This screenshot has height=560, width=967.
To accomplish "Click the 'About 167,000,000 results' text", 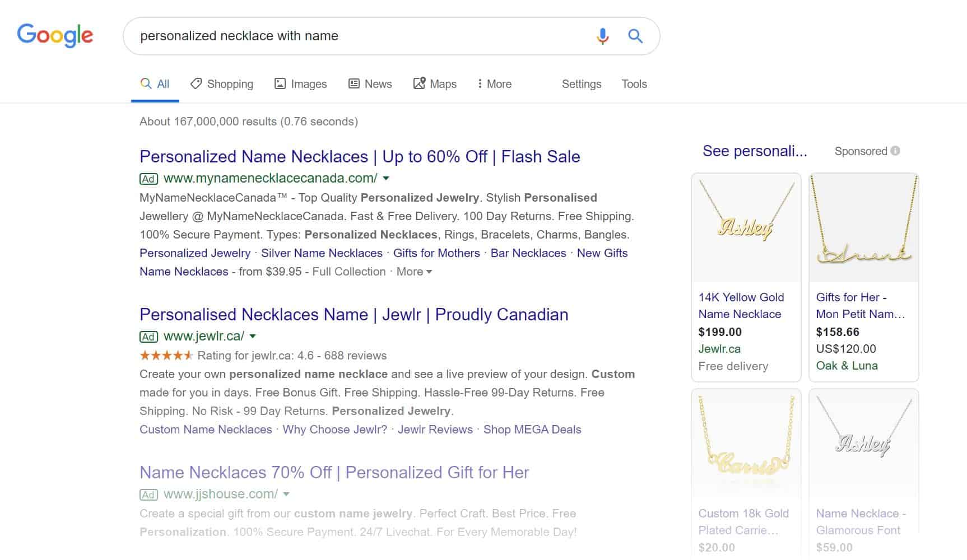I will (x=249, y=122).
